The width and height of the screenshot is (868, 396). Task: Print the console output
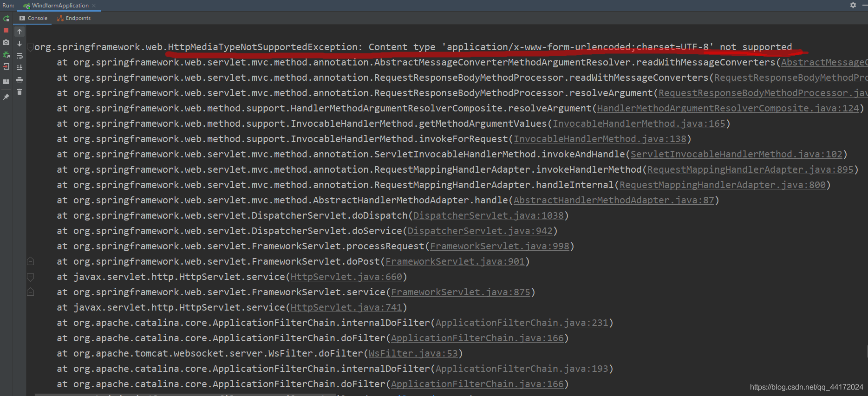pyautogui.click(x=20, y=80)
